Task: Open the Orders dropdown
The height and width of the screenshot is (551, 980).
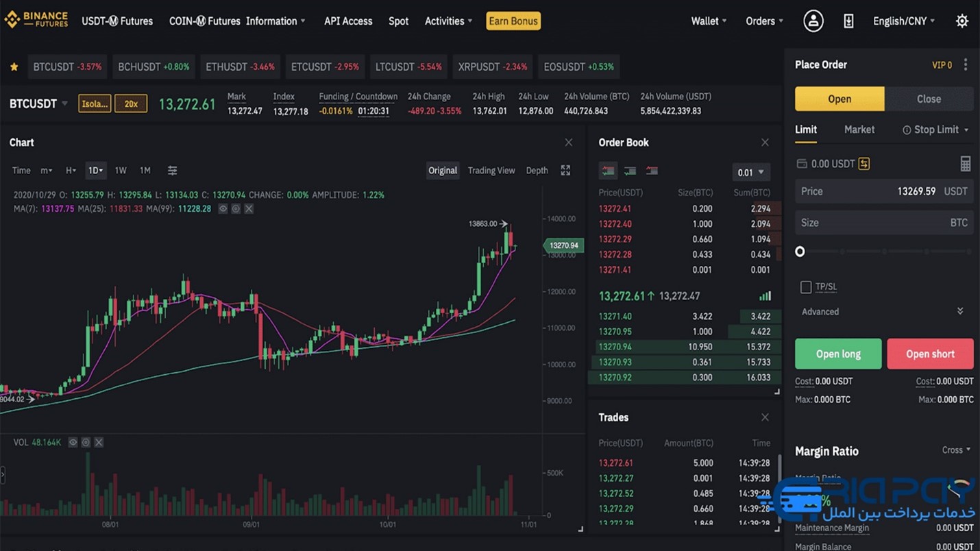Action: (764, 21)
